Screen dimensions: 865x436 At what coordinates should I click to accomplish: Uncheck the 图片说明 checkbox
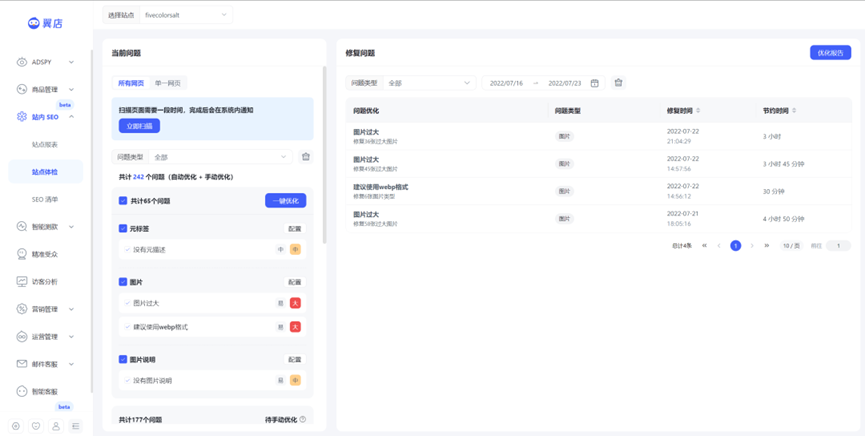123,359
